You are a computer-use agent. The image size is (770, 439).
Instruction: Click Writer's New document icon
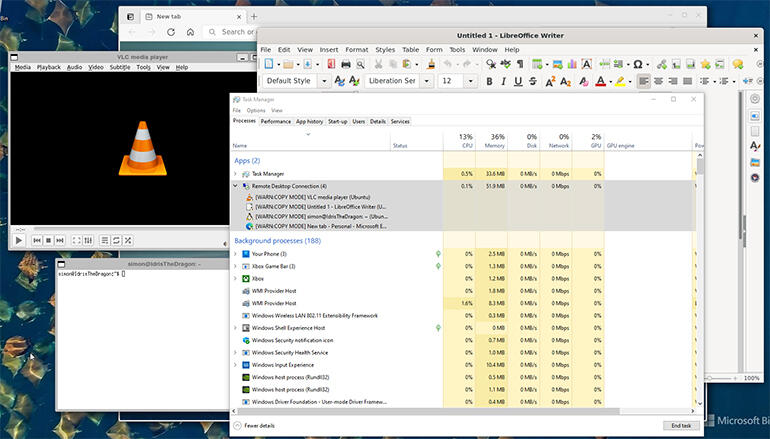pyautogui.click(x=269, y=64)
